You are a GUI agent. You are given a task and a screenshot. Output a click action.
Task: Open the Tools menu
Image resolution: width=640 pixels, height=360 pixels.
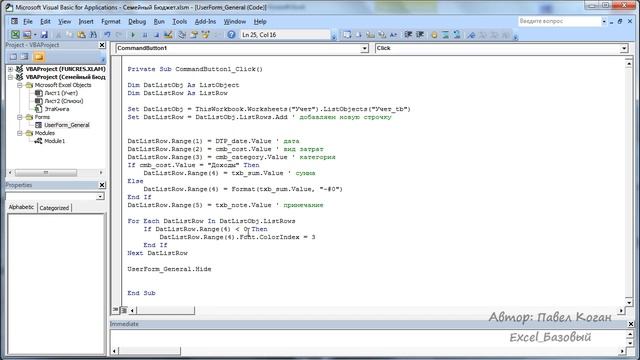180,21
